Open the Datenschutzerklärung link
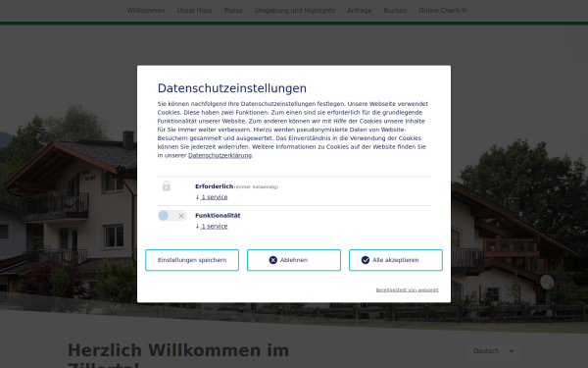 pyautogui.click(x=220, y=155)
